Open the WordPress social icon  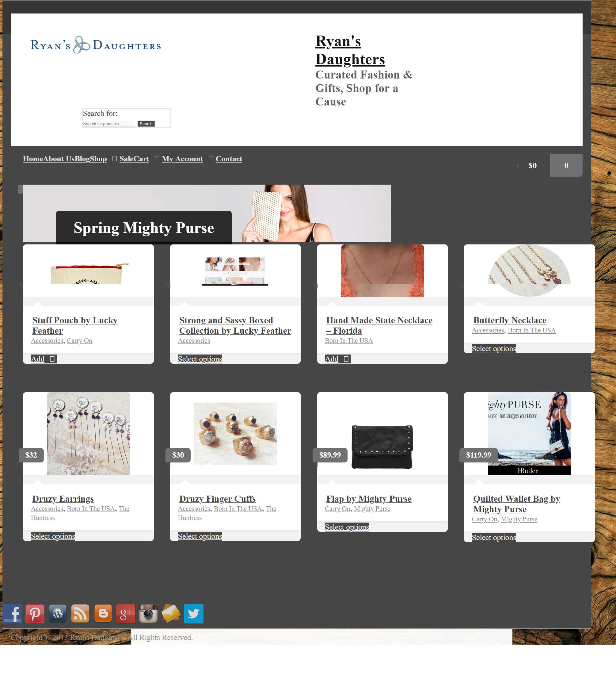pos(58,613)
